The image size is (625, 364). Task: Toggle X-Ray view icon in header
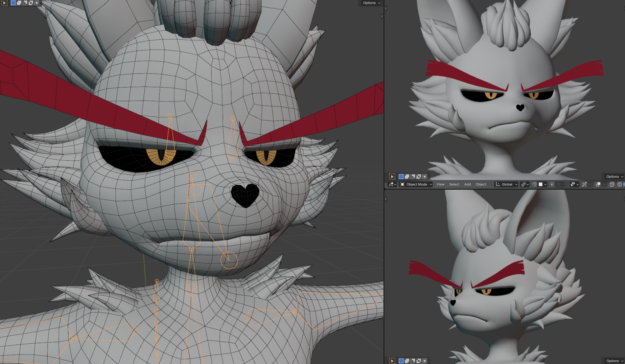click(x=612, y=184)
